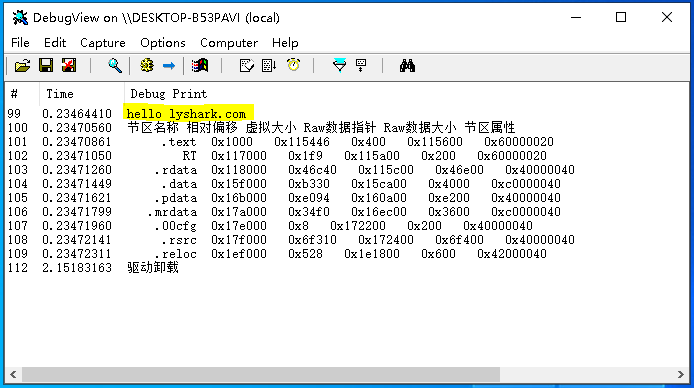Click the magnifying glass Capture icon
Viewport: 694px width, 388px height.
115,66
